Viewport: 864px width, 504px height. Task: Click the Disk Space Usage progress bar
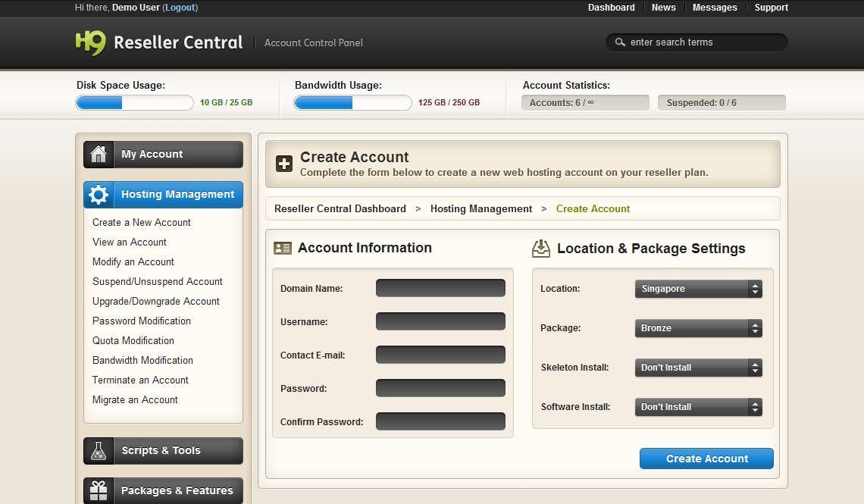(134, 103)
